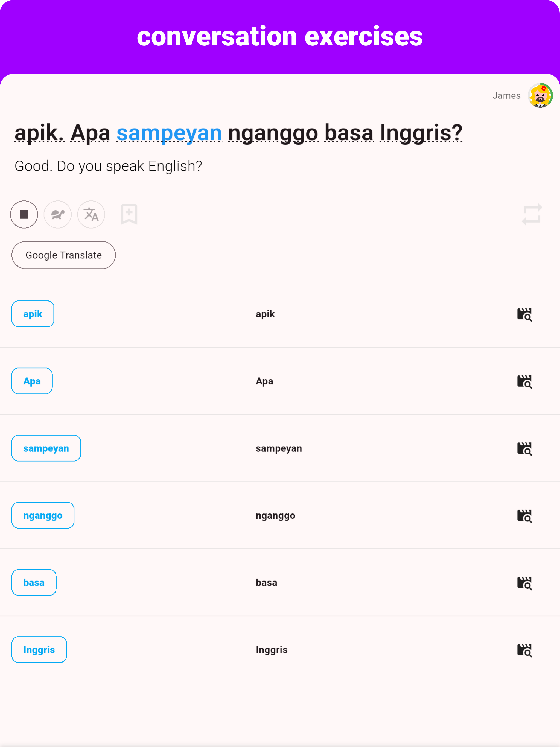
Task: Search video clips for 'apik' row
Action: click(524, 314)
